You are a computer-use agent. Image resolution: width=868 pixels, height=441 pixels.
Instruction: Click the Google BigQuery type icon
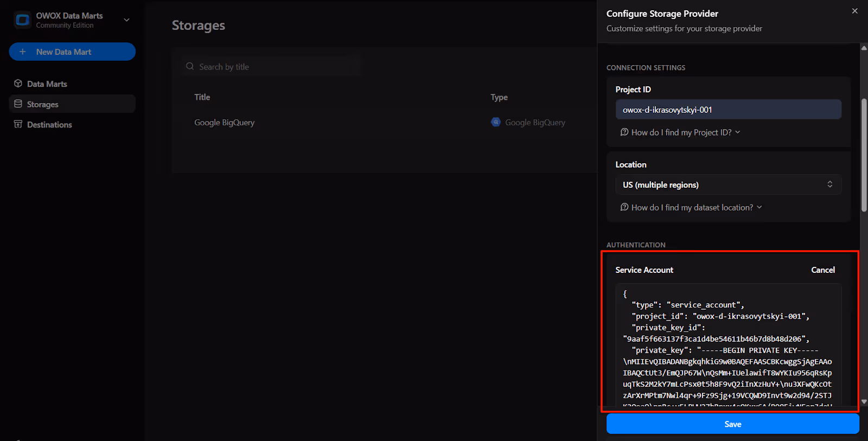click(496, 122)
